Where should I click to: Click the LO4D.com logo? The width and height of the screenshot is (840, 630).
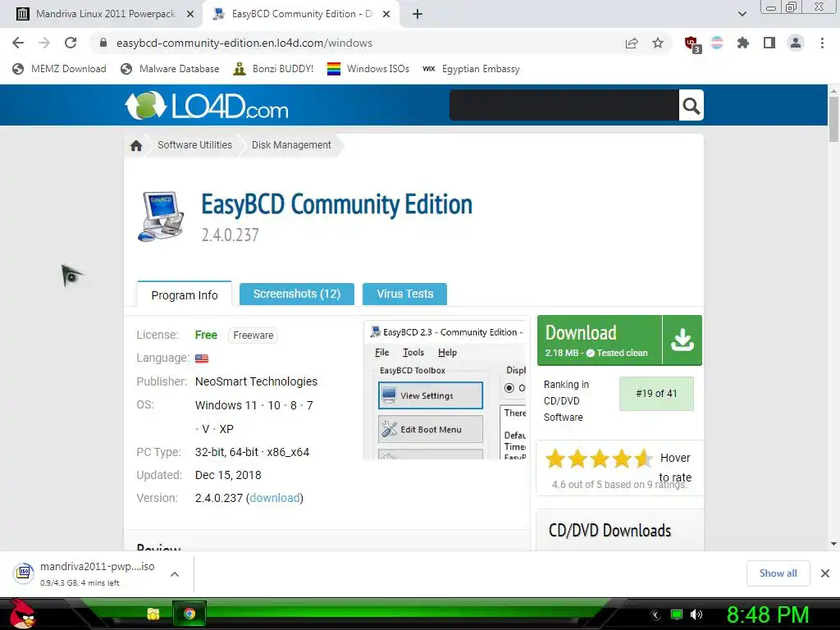pos(207,106)
